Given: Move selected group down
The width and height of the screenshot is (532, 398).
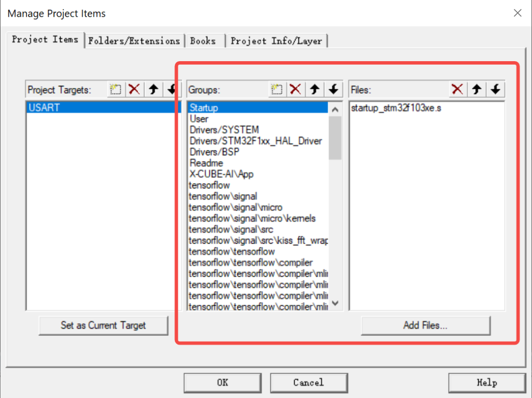Looking at the screenshot, I should coord(333,90).
